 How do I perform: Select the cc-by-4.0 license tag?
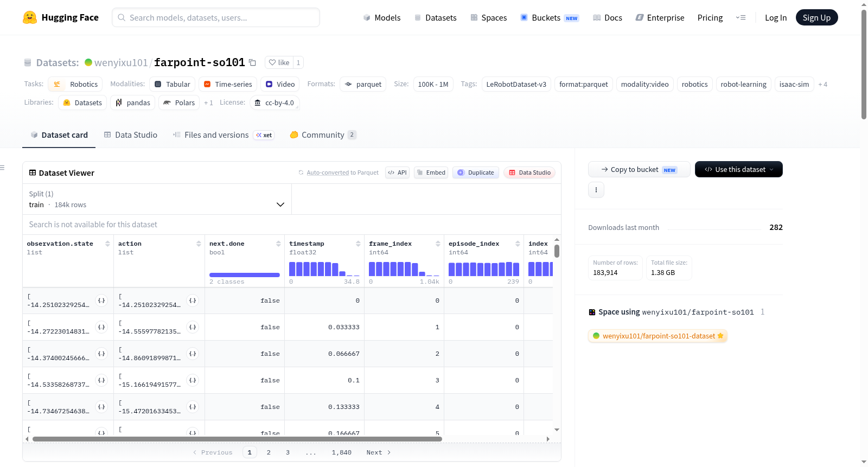(275, 103)
